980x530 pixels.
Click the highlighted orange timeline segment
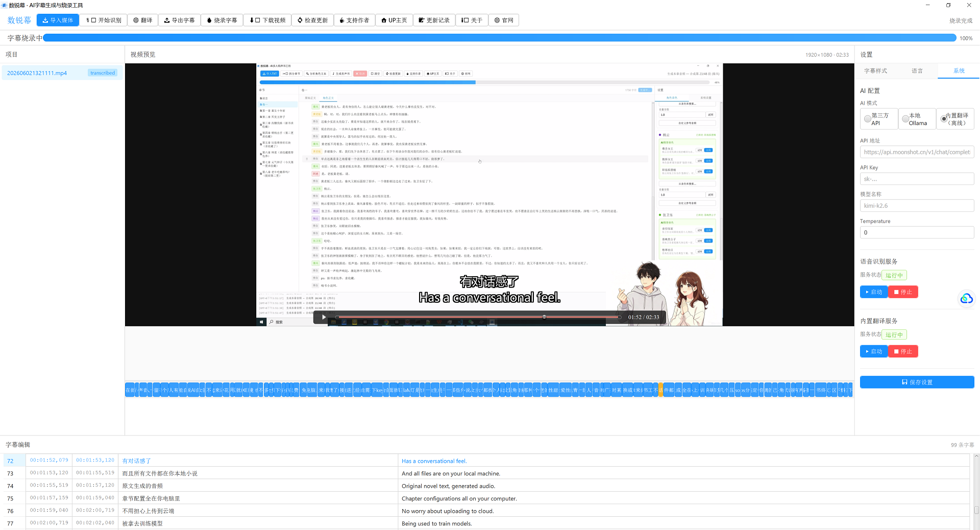661,390
